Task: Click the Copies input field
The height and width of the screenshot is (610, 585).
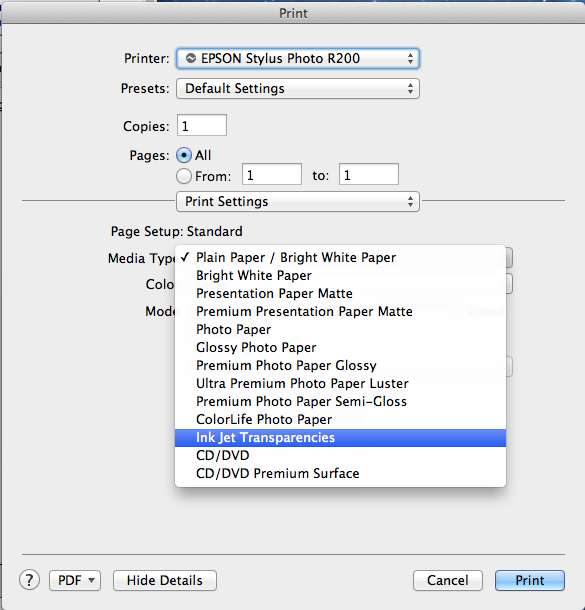Action: [201, 125]
